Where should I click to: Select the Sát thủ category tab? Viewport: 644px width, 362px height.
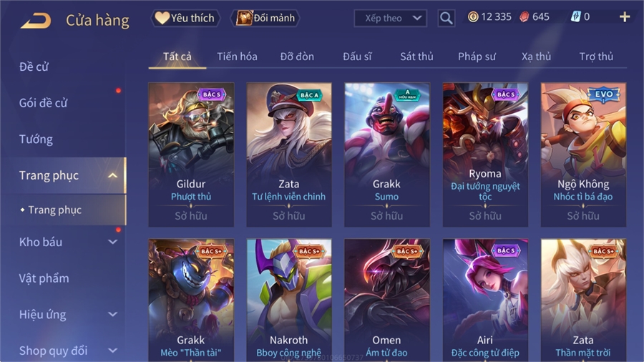[x=416, y=57]
